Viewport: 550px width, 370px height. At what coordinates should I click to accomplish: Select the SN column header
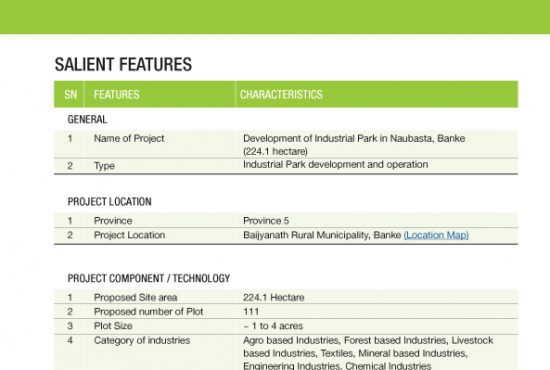(71, 94)
